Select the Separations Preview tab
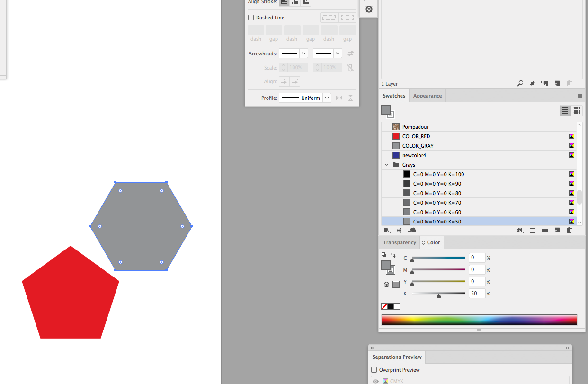This screenshot has height=384, width=588. pyautogui.click(x=397, y=357)
